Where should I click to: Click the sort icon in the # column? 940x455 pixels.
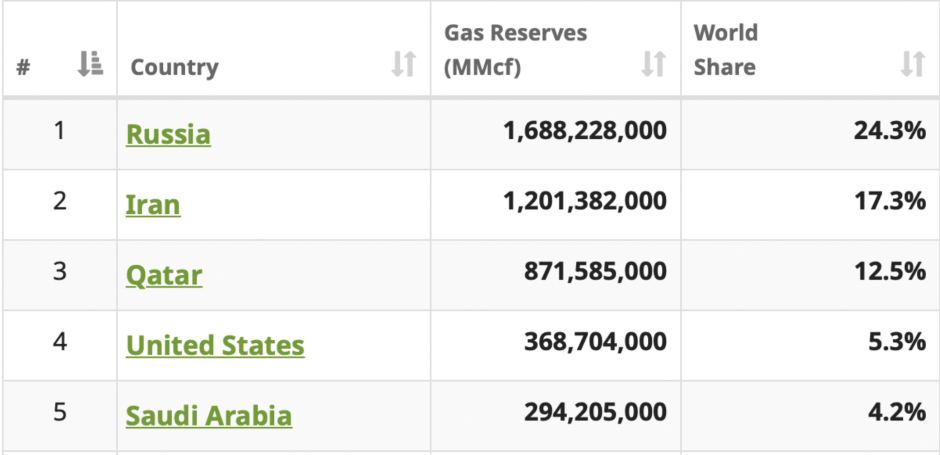(90, 66)
